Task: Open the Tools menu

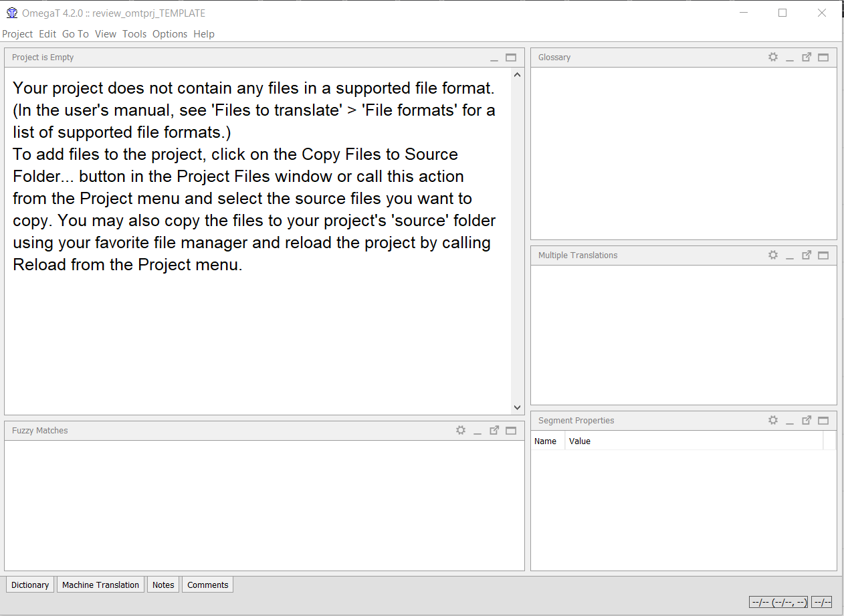Action: click(x=134, y=34)
